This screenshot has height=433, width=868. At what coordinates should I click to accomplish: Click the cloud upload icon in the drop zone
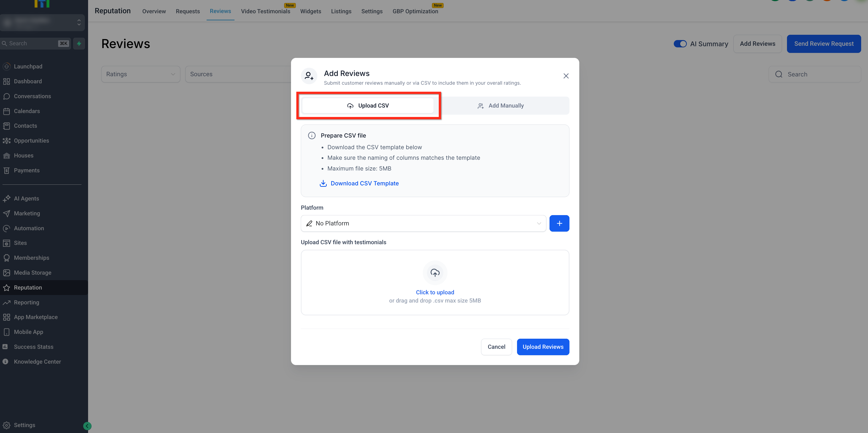point(435,273)
